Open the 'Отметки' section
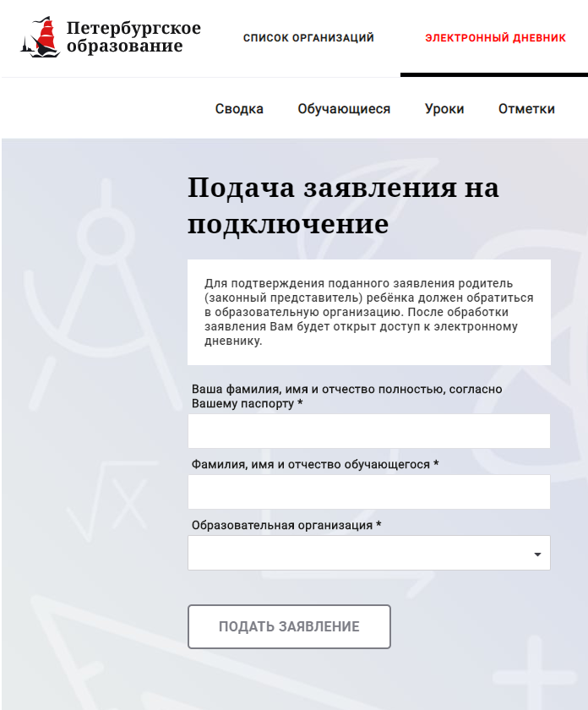Screen dimensions: 588x710 [526, 109]
